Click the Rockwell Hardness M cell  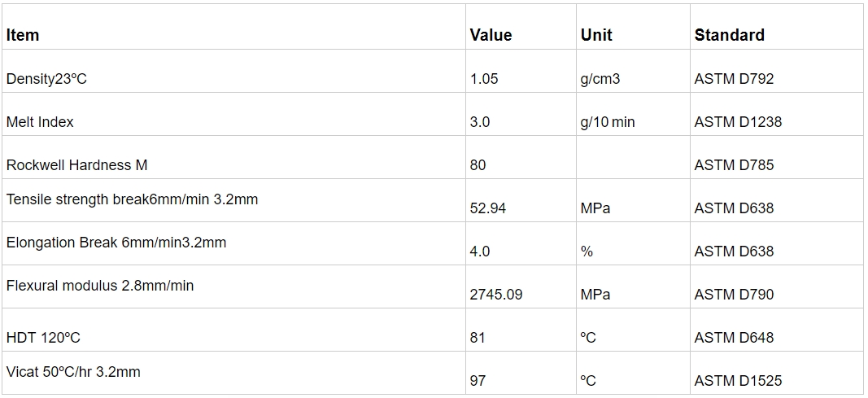pyautogui.click(x=76, y=165)
